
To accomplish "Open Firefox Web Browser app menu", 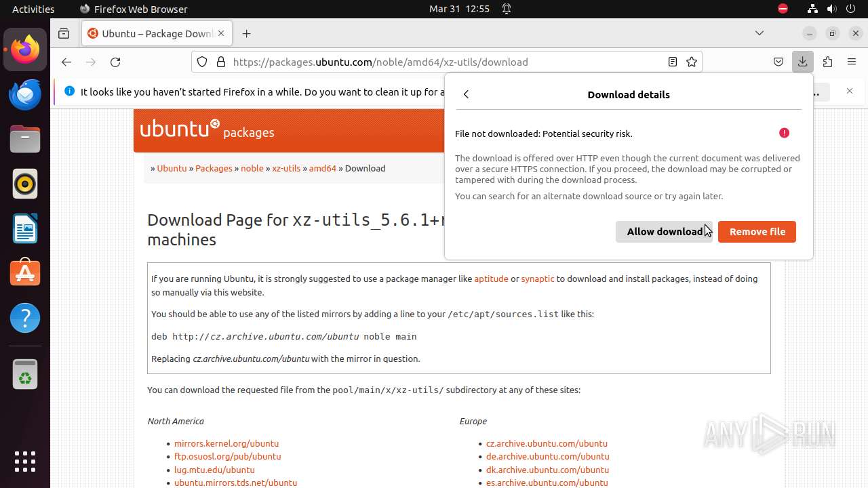I will (134, 9).
